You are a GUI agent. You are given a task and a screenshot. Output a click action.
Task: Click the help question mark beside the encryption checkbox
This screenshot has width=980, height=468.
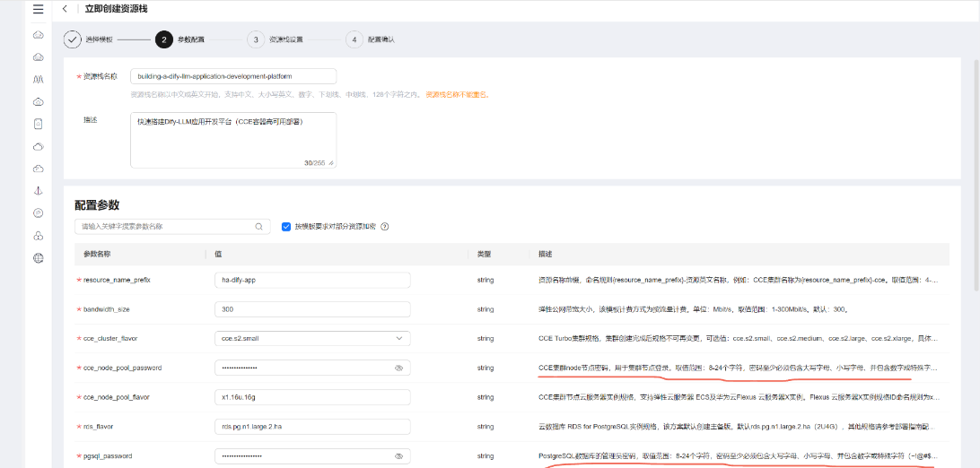point(384,227)
